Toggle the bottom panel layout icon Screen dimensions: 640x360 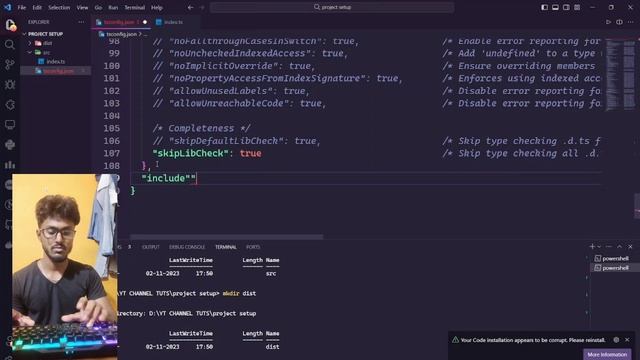click(x=556, y=7)
